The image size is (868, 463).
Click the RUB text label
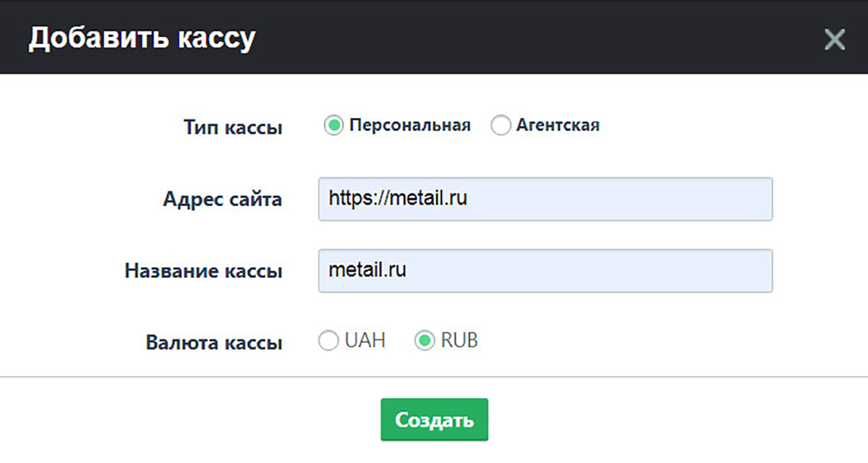click(x=459, y=341)
